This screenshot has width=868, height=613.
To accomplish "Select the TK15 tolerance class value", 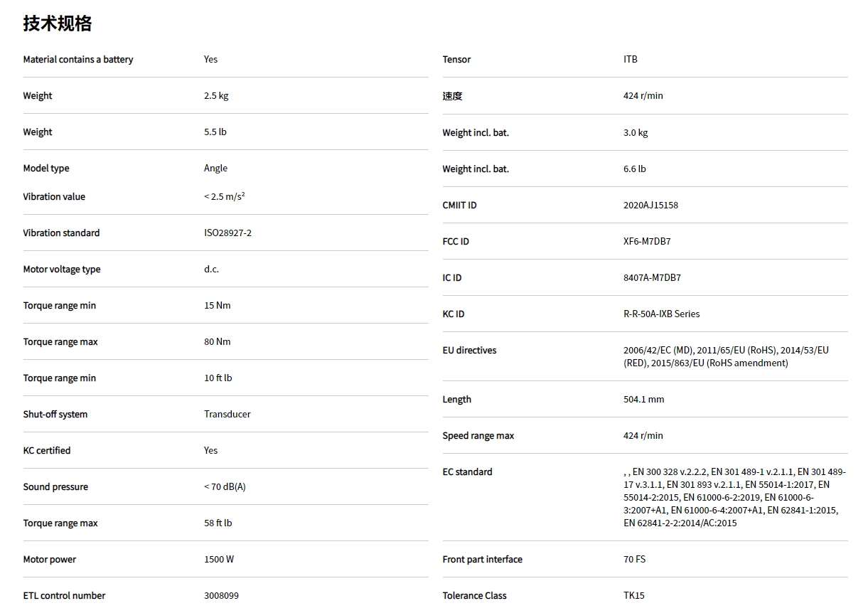I will coord(634,596).
